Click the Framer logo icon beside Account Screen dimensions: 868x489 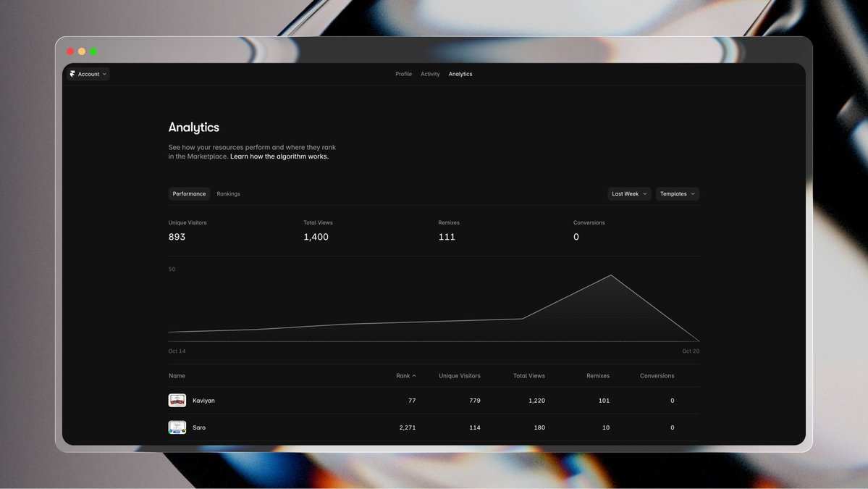(x=72, y=74)
